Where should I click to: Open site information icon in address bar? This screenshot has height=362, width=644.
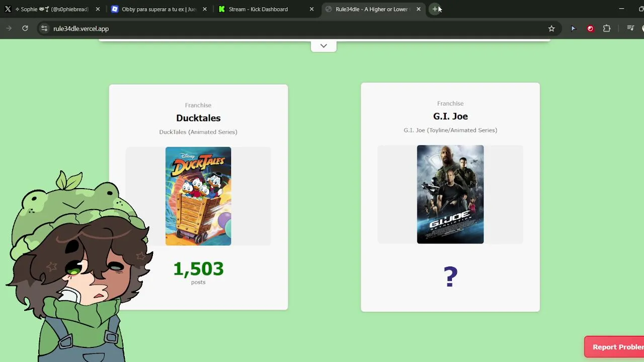[x=44, y=29]
